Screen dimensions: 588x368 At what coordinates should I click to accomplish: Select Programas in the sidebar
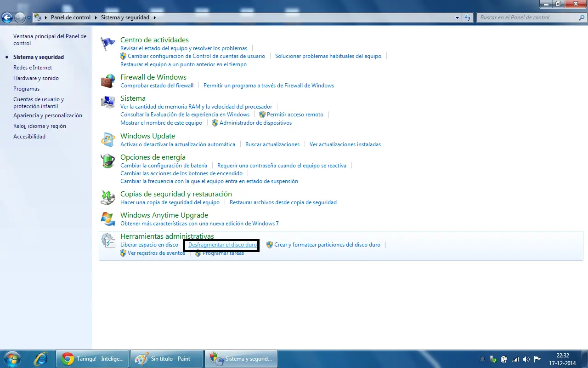[26, 89]
